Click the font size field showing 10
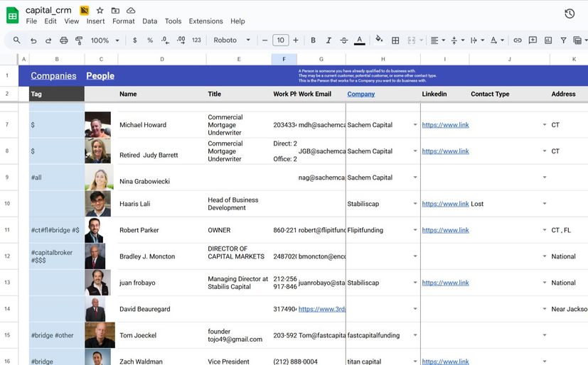Image resolution: width=588 pixels, height=365 pixels. point(281,40)
